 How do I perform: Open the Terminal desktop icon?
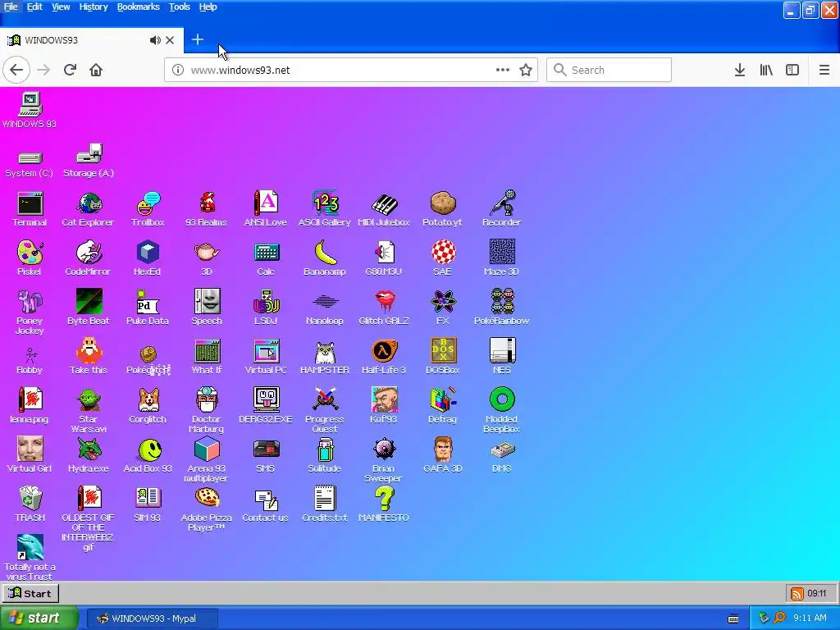(x=30, y=209)
